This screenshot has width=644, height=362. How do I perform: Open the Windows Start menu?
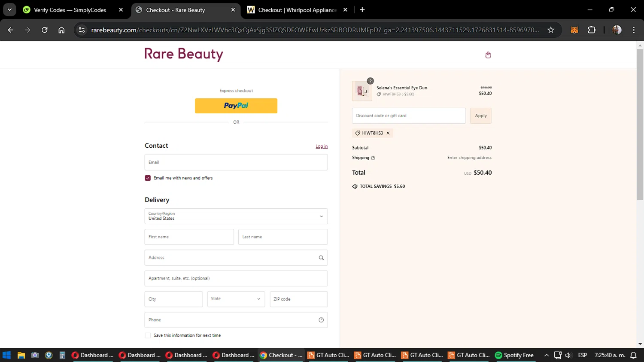click(6, 355)
